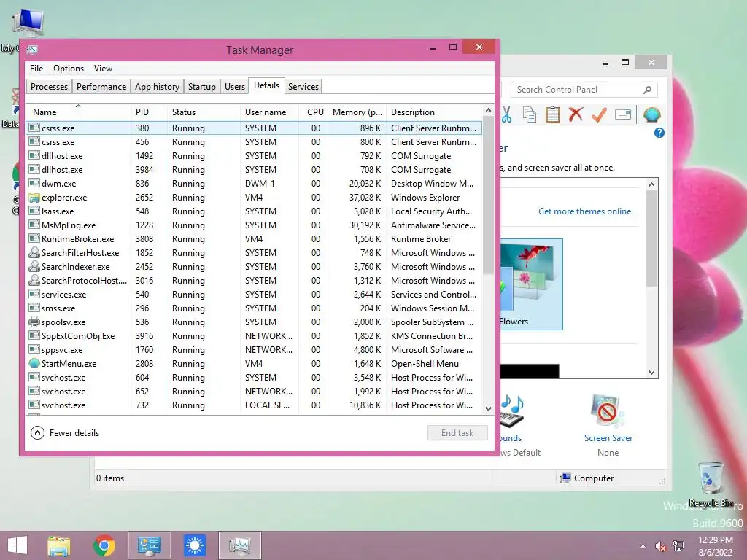
Task: Open the Options menu
Action: 69,69
